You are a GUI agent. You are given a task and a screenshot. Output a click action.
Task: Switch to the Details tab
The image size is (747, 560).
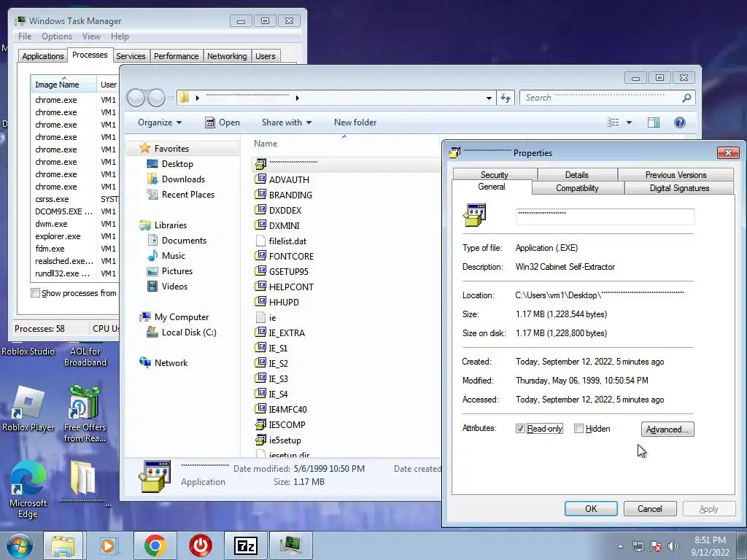click(577, 175)
